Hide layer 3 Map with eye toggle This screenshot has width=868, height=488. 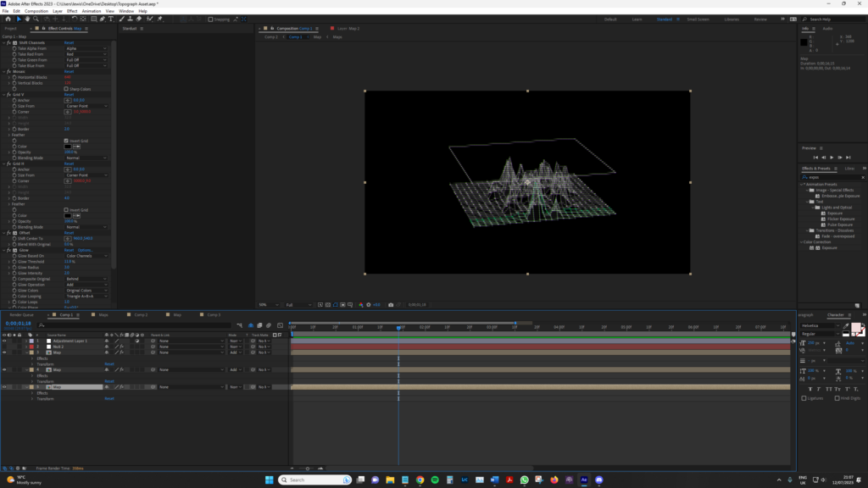pos(4,352)
